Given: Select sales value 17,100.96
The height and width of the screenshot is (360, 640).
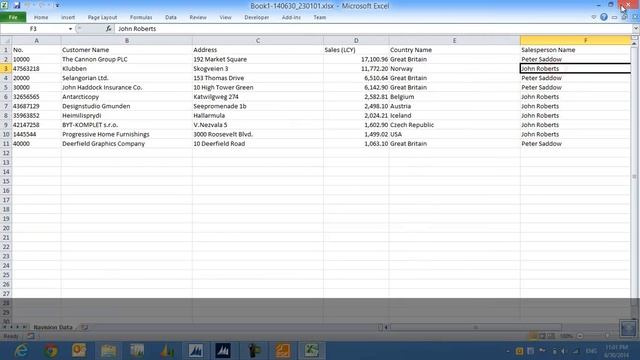Looking at the screenshot, I should (x=356, y=59).
